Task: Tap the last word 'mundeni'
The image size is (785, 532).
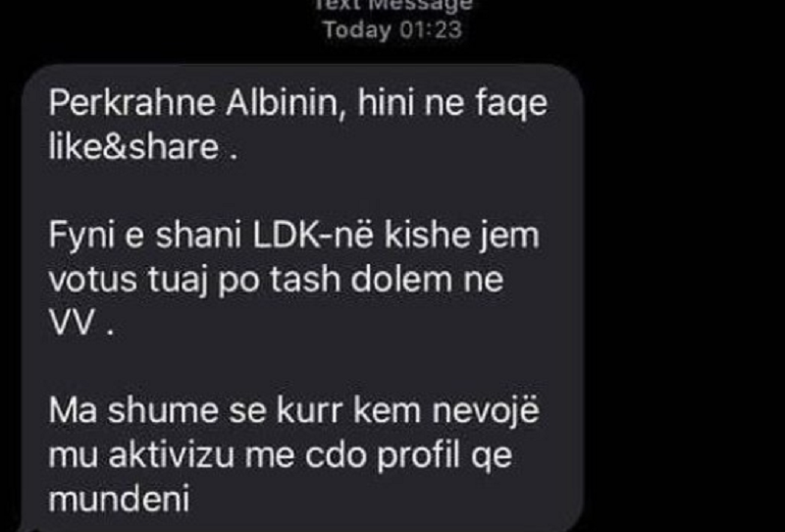Action: click(119, 499)
